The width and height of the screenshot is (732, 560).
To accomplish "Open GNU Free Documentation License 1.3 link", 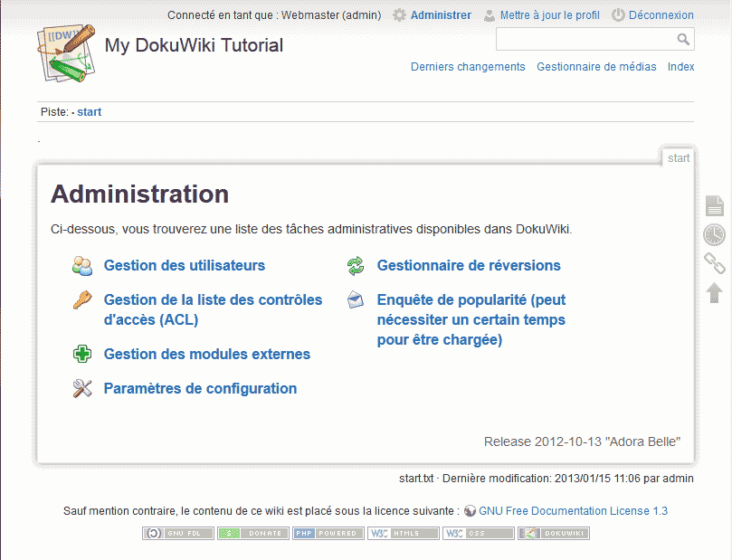I will [573, 511].
